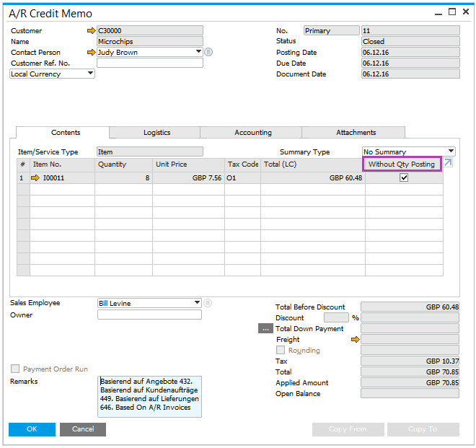
Task: Open the Customer C30000 link arrow
Action: click(x=91, y=31)
